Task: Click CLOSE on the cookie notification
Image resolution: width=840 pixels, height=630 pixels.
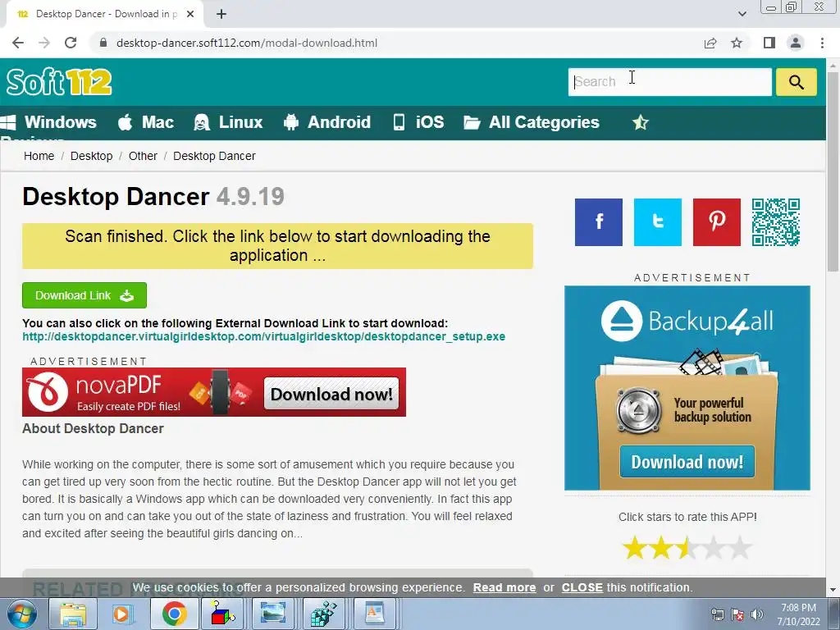Action: [x=582, y=587]
